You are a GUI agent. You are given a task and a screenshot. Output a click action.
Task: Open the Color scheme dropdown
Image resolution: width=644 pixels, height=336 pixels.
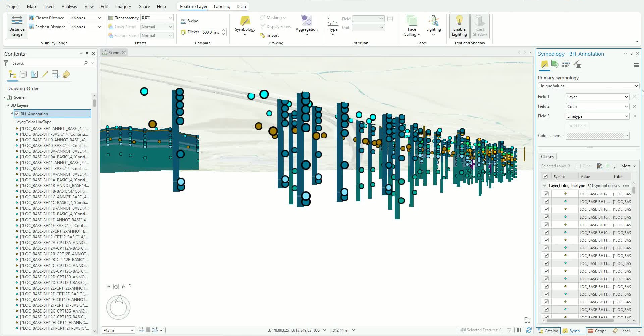pos(597,136)
